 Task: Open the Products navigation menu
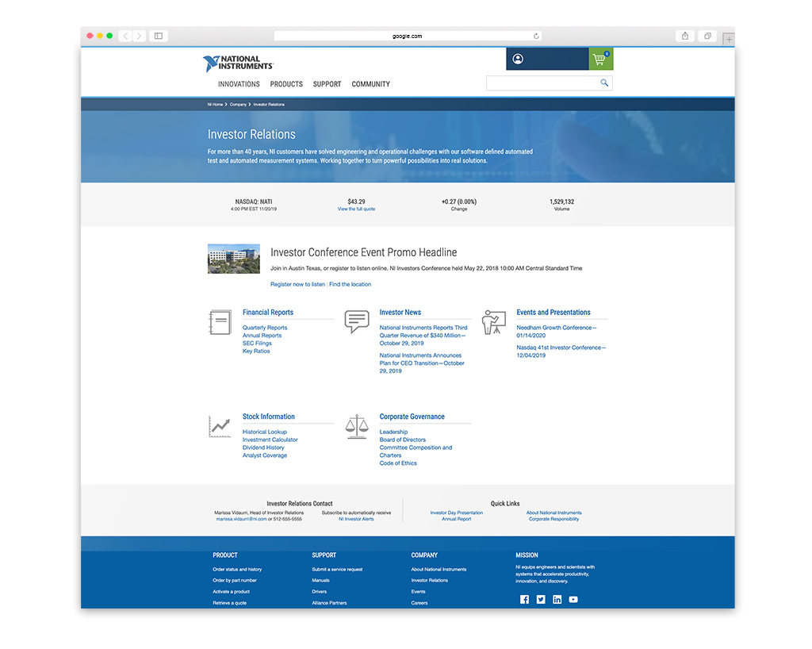coord(286,84)
